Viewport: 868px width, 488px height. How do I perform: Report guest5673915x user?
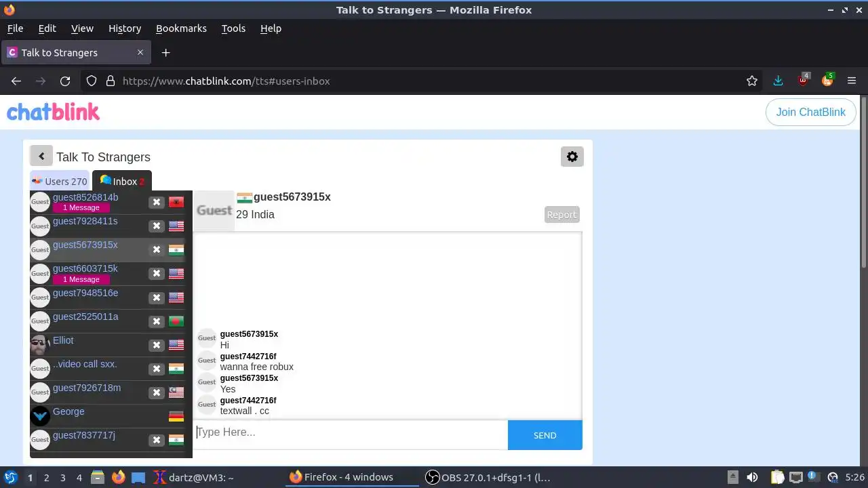pos(561,214)
